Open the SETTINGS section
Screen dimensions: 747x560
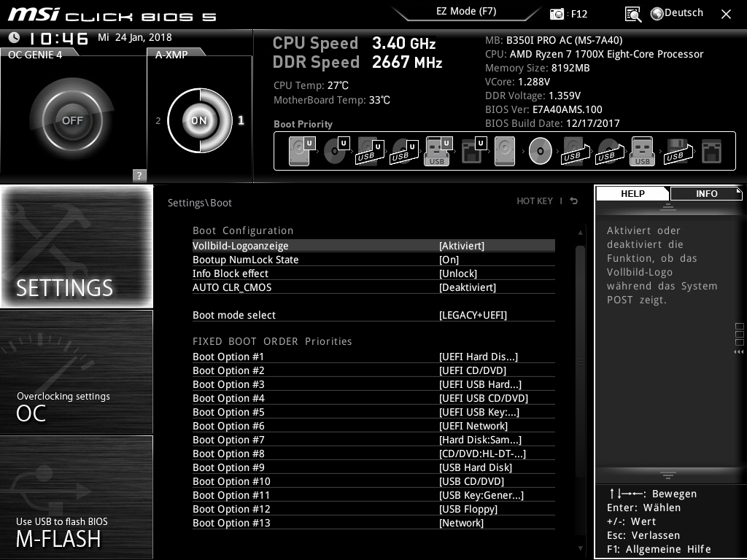click(77, 246)
